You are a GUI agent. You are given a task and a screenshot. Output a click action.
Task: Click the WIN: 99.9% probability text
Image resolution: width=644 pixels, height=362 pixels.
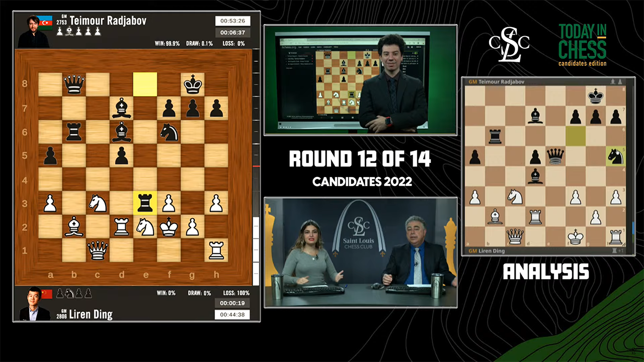(x=167, y=44)
